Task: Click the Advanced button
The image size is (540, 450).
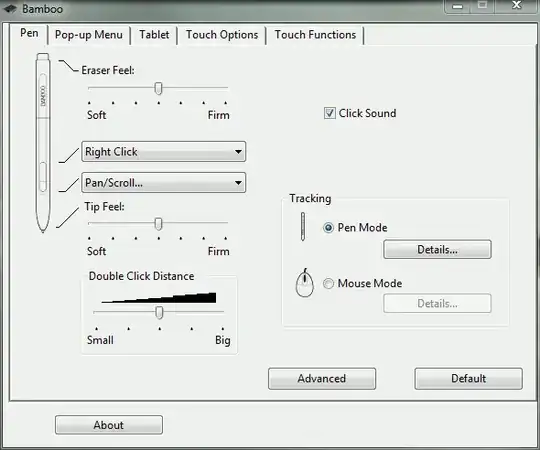Action: pyautogui.click(x=322, y=378)
